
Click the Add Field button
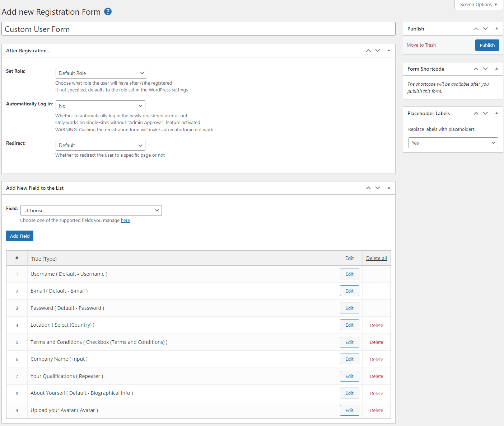pos(20,236)
